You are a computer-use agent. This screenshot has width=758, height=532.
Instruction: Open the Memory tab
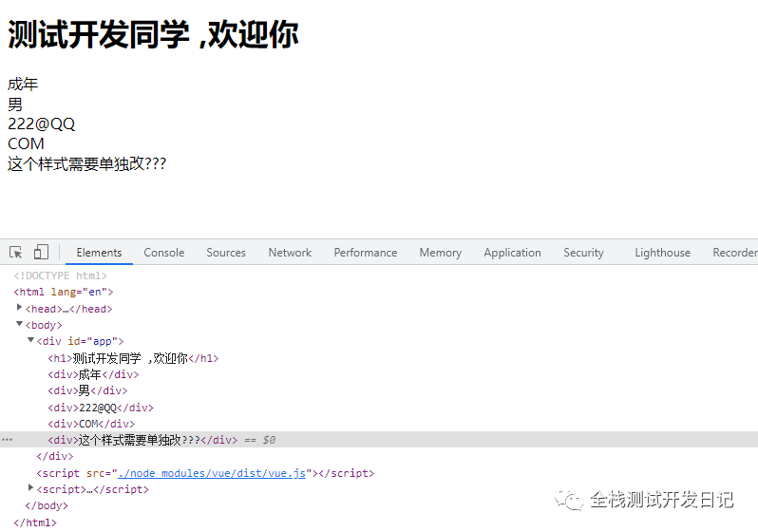pos(441,253)
